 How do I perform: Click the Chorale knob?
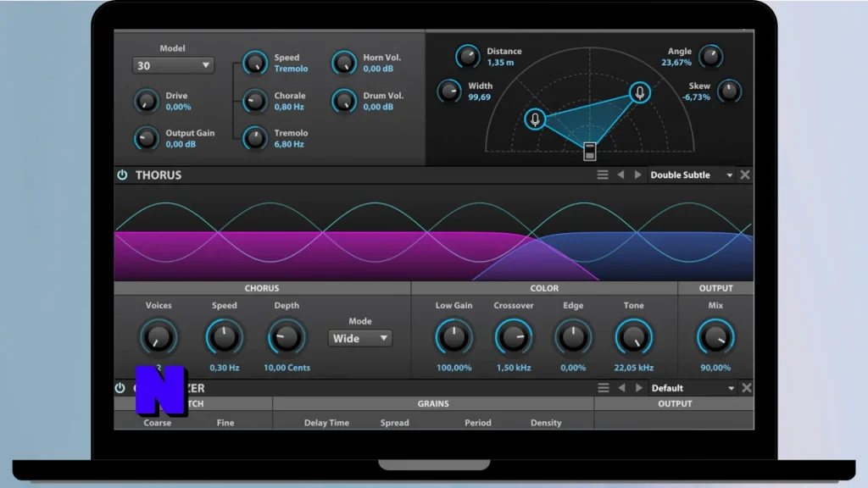pyautogui.click(x=254, y=102)
